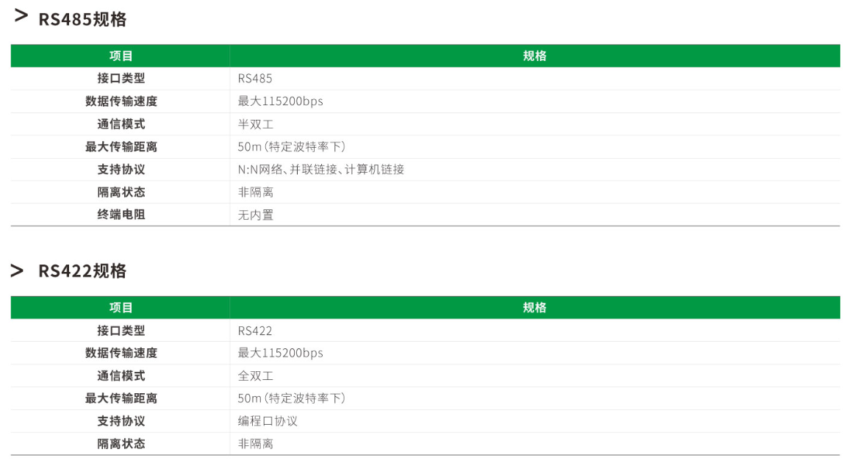Click the 编程口协议 value cell

pyautogui.click(x=268, y=421)
